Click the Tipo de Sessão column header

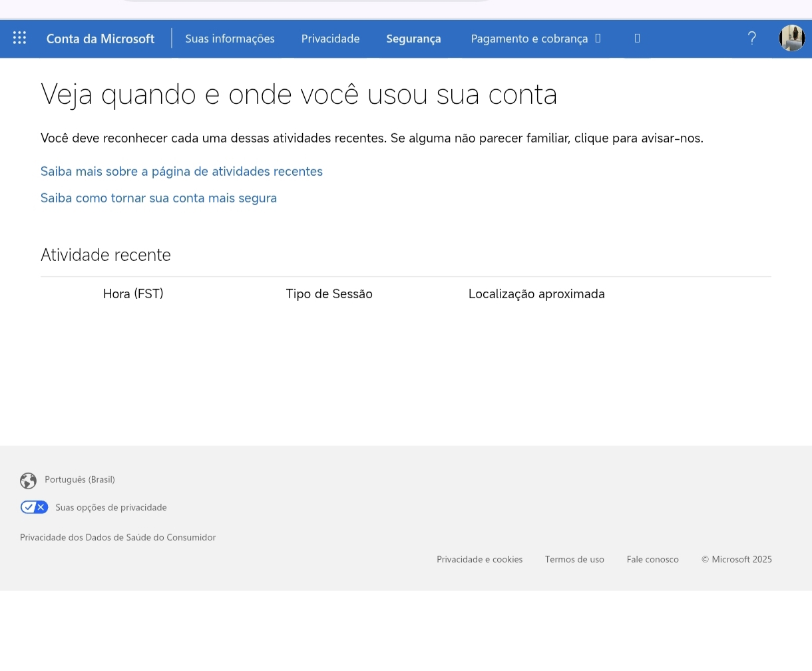(x=329, y=294)
